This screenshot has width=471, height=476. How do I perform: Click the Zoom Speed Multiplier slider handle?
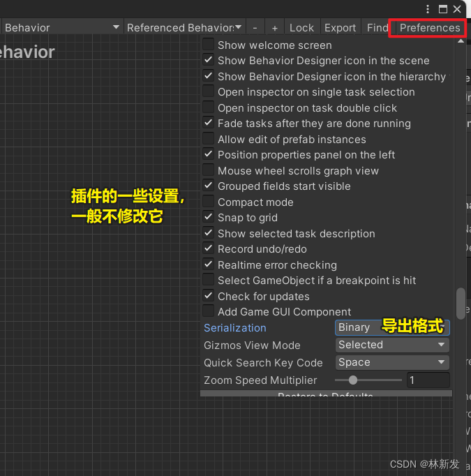[352, 380]
